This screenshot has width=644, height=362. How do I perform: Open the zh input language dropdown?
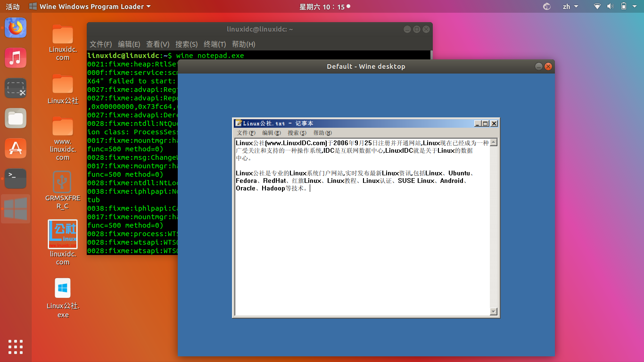pos(570,7)
